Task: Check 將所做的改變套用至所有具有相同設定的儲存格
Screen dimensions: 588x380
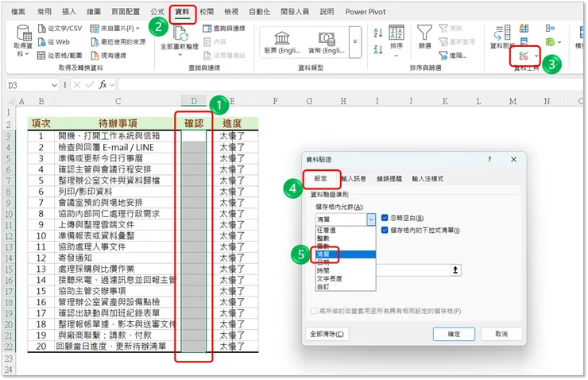Action: click(x=314, y=311)
